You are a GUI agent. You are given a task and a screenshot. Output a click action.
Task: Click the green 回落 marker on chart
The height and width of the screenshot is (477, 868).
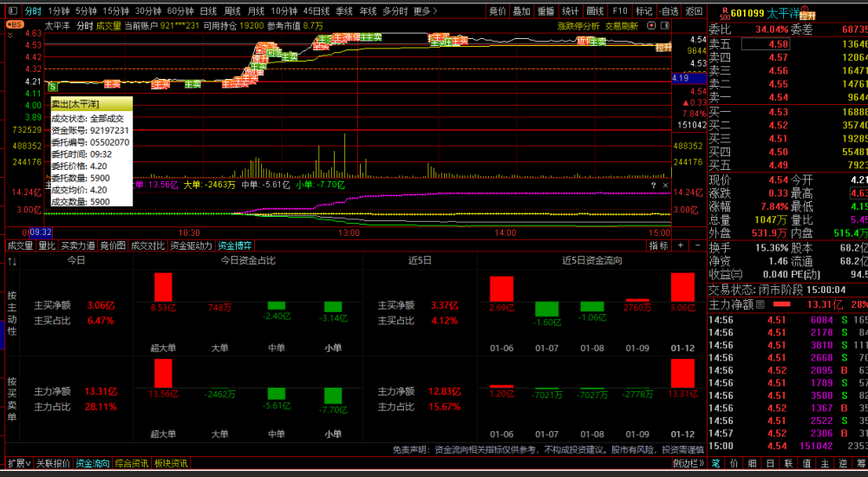pyautogui.click(x=275, y=53)
